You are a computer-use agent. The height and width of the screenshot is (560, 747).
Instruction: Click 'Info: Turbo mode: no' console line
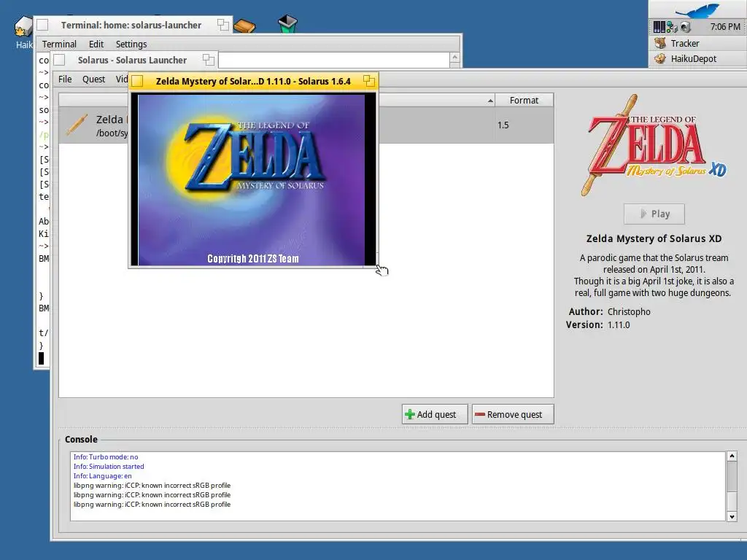tap(106, 456)
